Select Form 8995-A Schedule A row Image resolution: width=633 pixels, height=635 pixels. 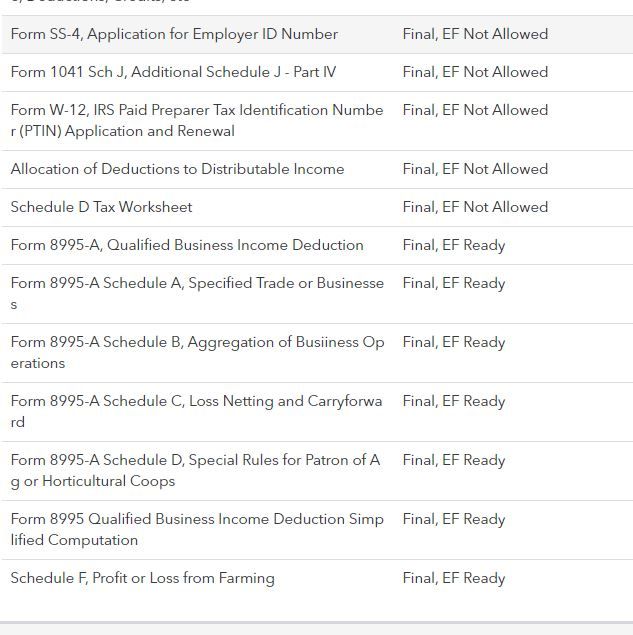coord(317,294)
